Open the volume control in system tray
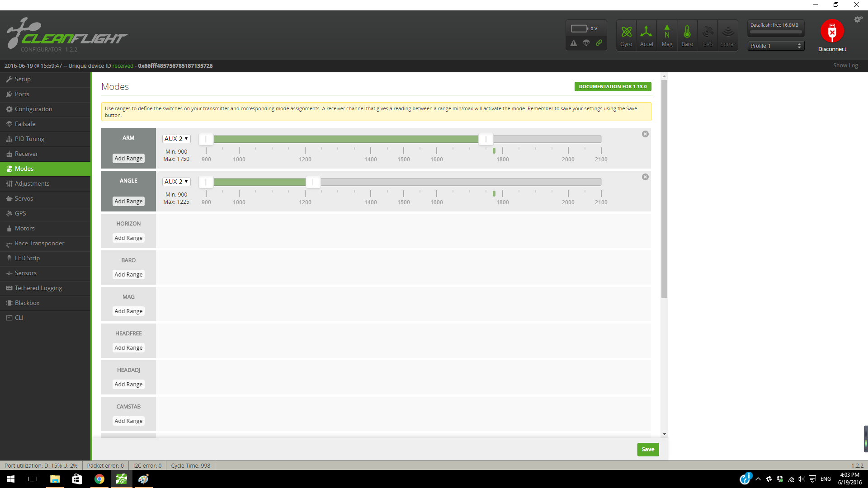 pyautogui.click(x=801, y=479)
